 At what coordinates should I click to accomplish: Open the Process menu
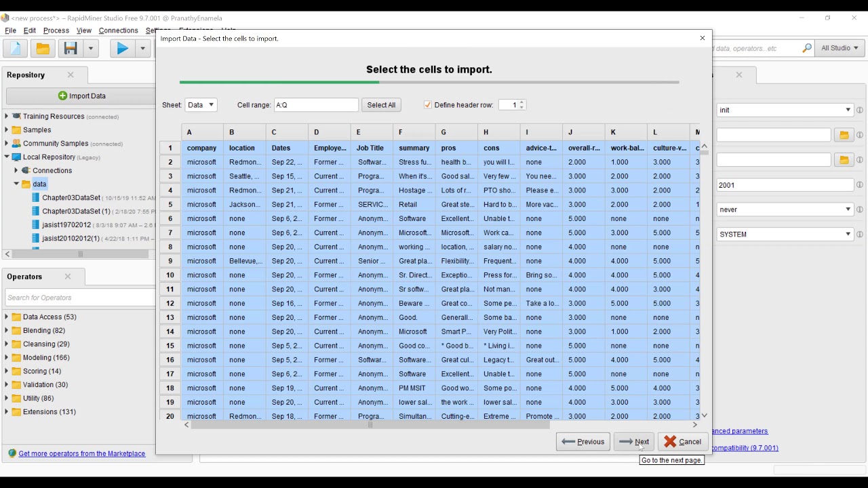pyautogui.click(x=56, y=30)
